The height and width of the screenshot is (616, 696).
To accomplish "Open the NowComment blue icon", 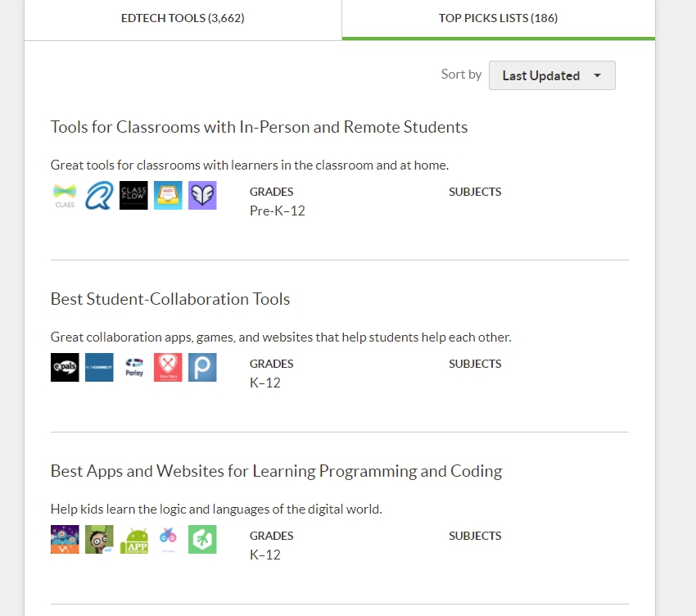I will (99, 368).
